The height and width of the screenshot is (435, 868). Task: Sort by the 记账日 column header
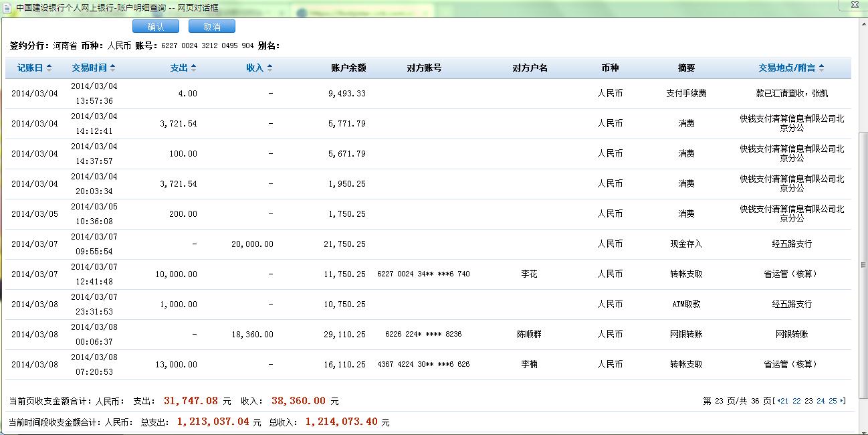tap(30, 68)
